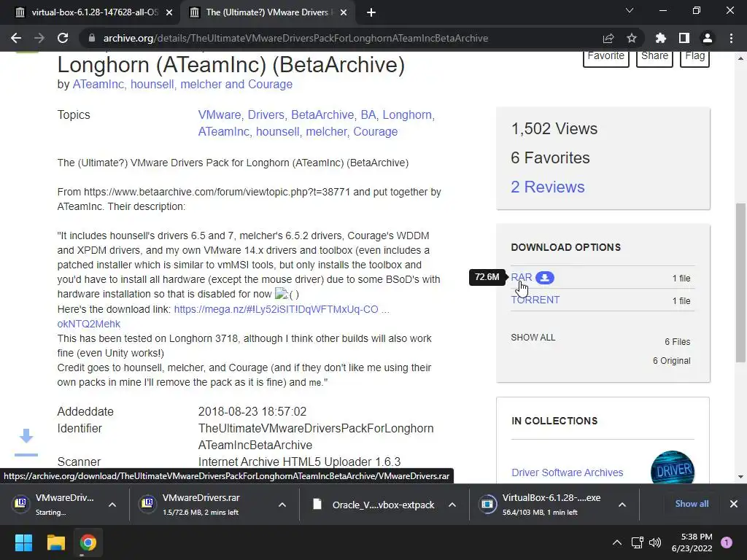The image size is (747, 560).
Task: Click the forward navigation arrow
Action: click(x=39, y=38)
